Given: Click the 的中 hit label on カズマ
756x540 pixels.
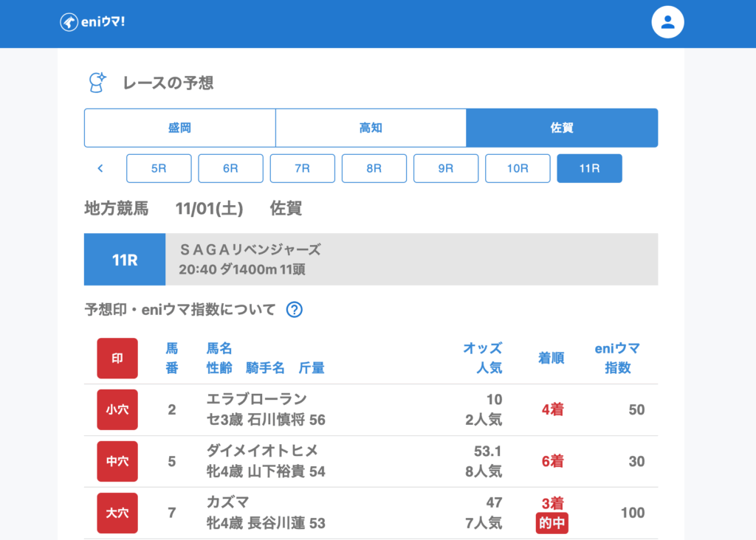Looking at the screenshot, I should pos(552,523).
